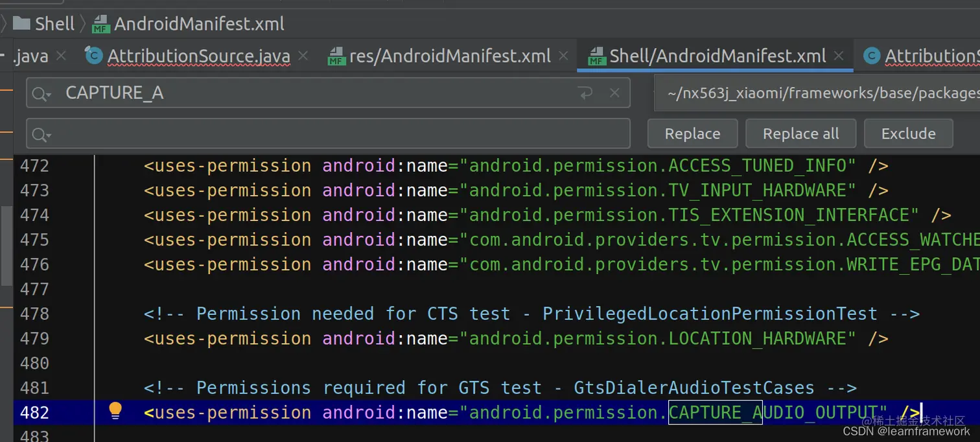Image resolution: width=980 pixels, height=442 pixels.
Task: Close the leftmost .java tab
Action: pos(61,56)
